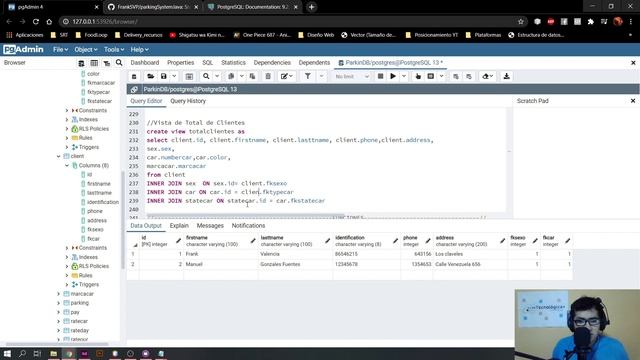640x360 pixels.
Task: Select the identification column in the client tree
Action: click(x=102, y=202)
